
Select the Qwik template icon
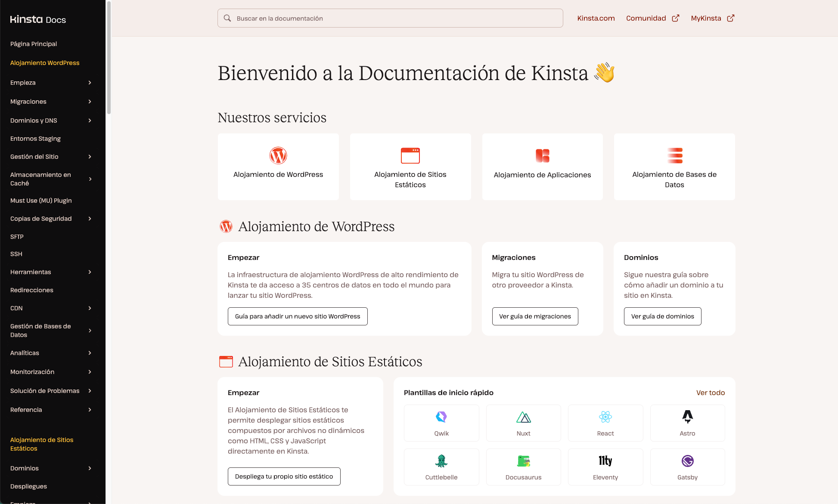point(441,417)
